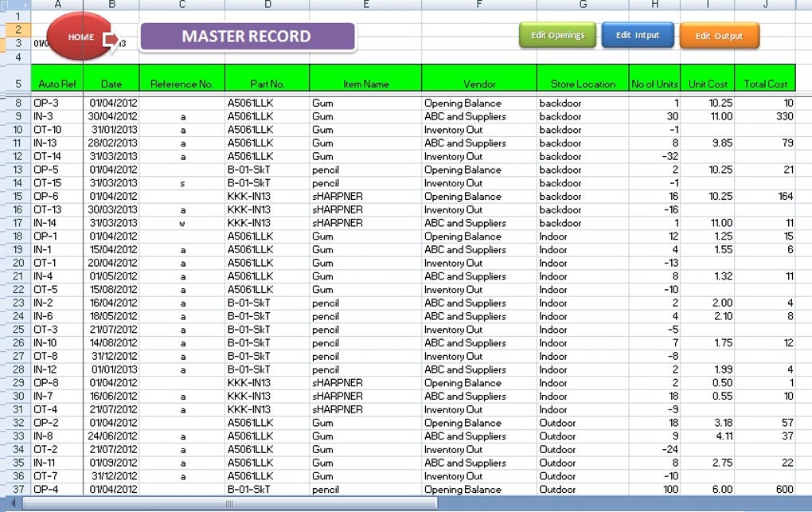Select row 37 number header

(18, 489)
